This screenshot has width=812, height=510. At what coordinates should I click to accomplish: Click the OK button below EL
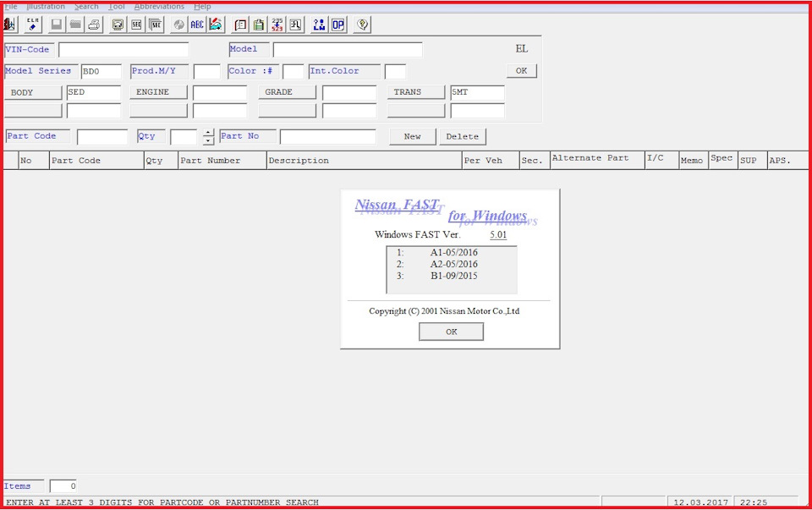(x=522, y=71)
